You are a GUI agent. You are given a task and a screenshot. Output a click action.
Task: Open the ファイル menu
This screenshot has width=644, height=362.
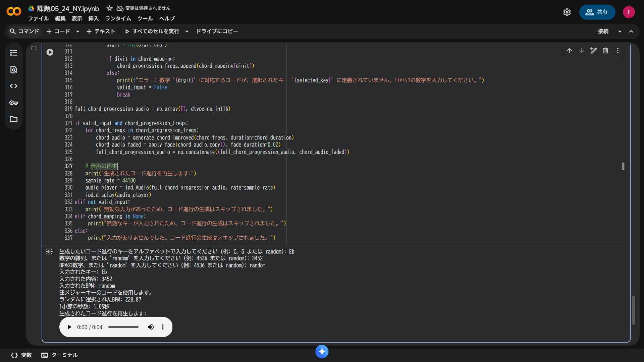click(38, 18)
